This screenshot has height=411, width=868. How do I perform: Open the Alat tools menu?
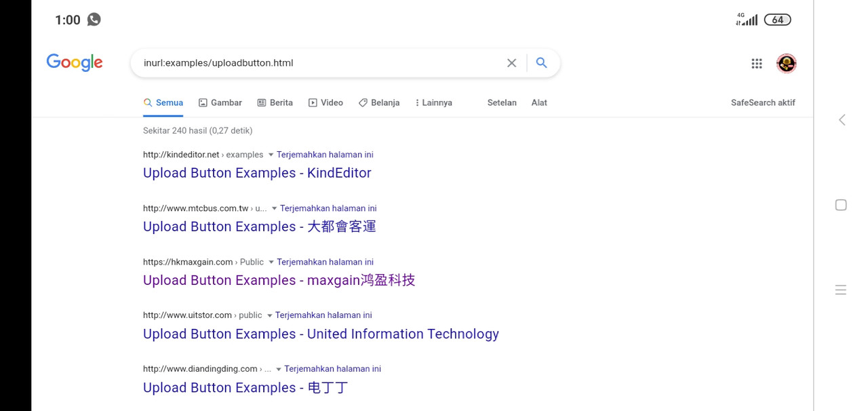[539, 103]
